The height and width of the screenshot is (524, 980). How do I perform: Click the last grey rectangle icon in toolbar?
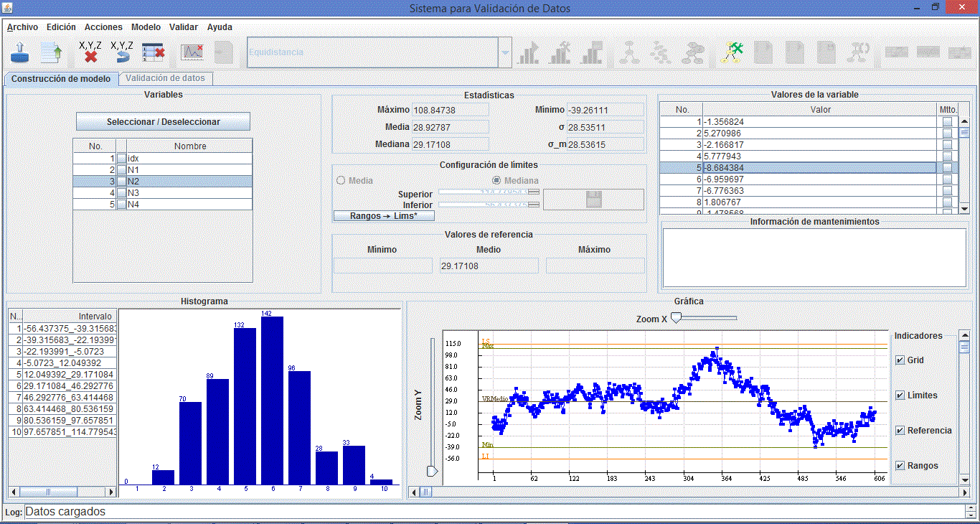(x=960, y=52)
